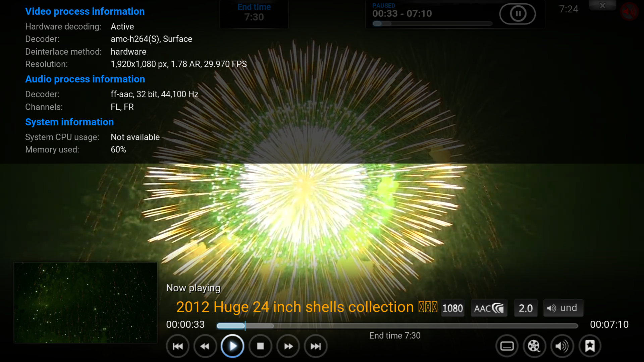644x362 pixels.
Task: Open the subtitles settings icon
Action: (507, 346)
